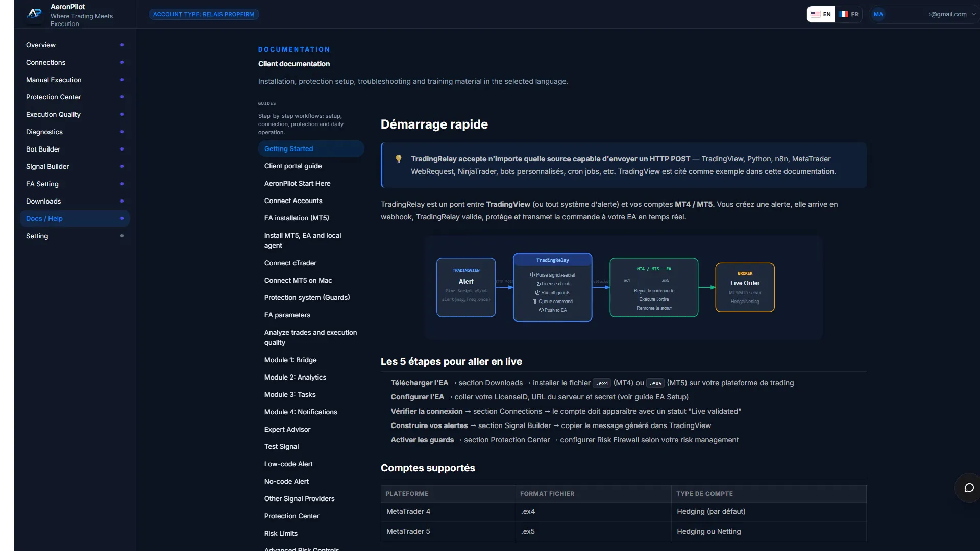
Task: Open Protection system (Guards) guide
Action: [x=311, y=297]
